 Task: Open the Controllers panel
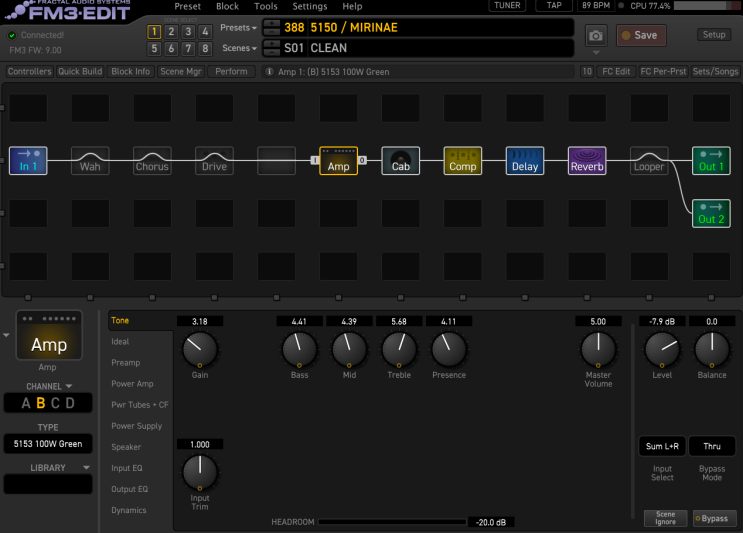(x=29, y=72)
